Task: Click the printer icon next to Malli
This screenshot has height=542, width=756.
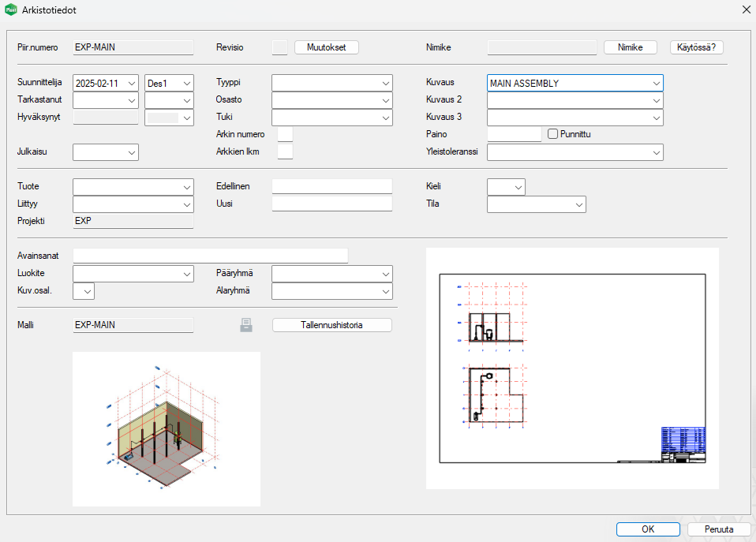Action: [x=246, y=325]
